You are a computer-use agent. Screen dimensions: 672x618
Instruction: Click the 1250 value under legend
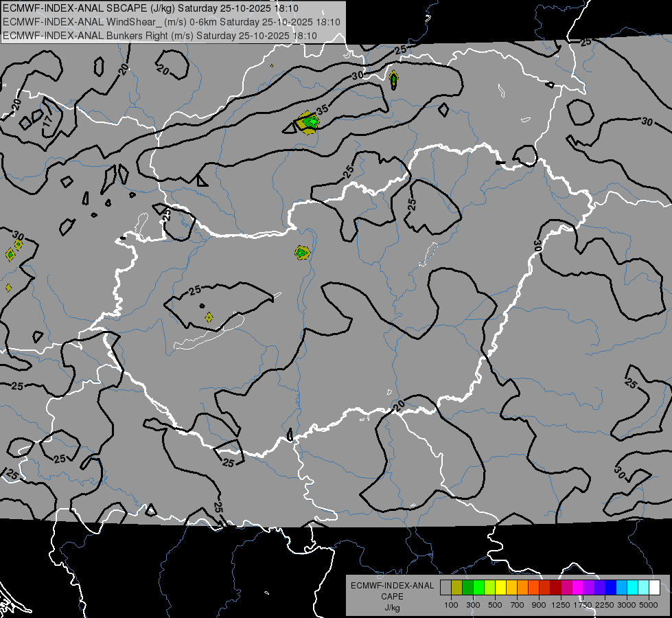(561, 605)
